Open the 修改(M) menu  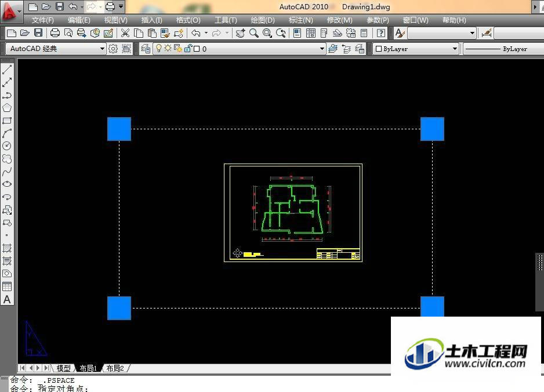tap(340, 20)
